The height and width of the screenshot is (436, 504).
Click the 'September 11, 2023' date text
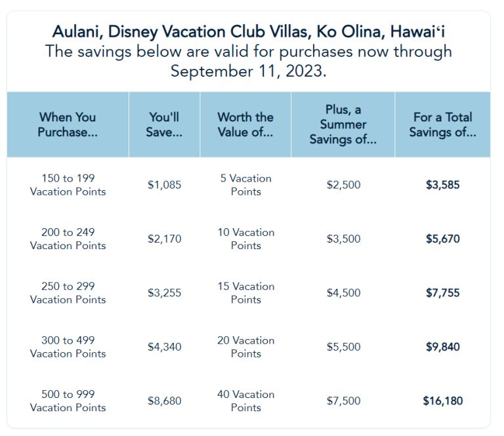[x=249, y=71]
